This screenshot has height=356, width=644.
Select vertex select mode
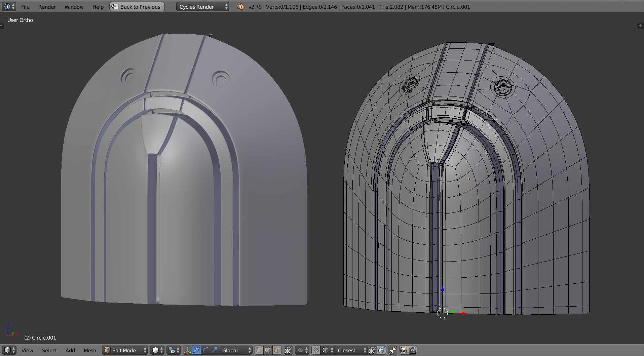tap(259, 350)
